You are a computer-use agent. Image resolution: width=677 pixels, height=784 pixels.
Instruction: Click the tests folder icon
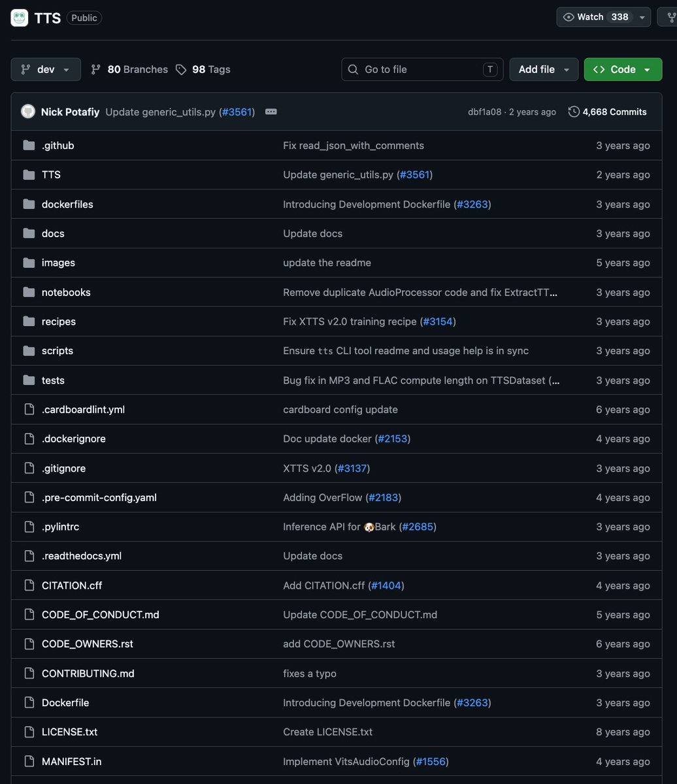(29, 380)
